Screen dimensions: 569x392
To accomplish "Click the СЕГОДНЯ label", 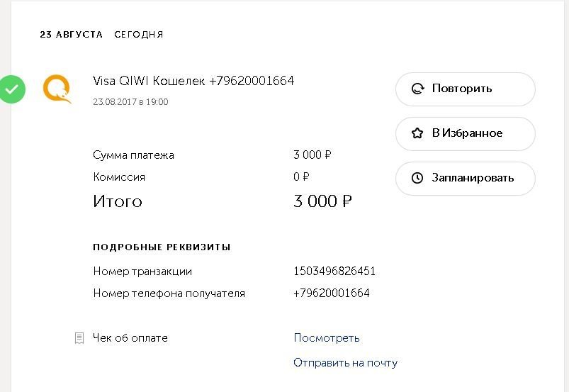I will click(x=139, y=35).
